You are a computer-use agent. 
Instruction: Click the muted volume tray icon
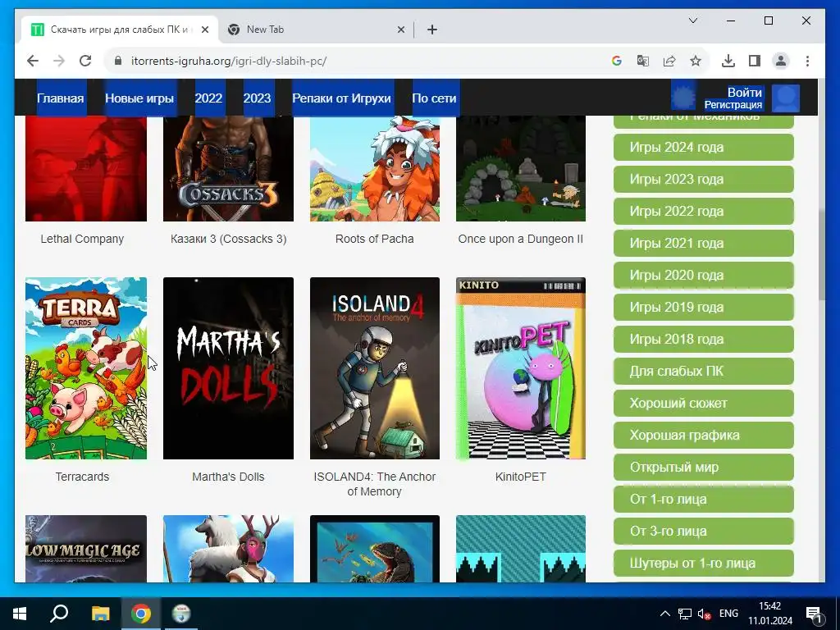[x=704, y=614]
